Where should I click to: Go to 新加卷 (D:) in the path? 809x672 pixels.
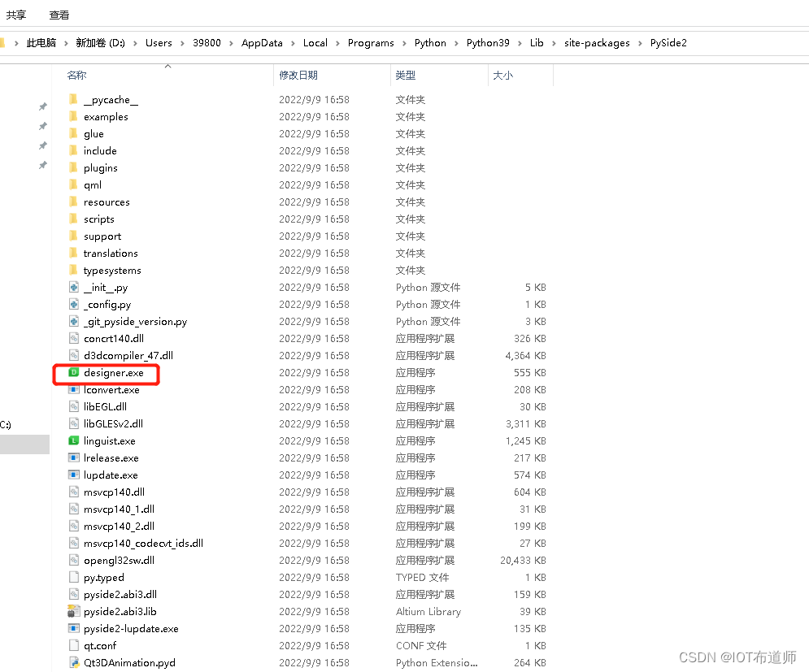[100, 43]
